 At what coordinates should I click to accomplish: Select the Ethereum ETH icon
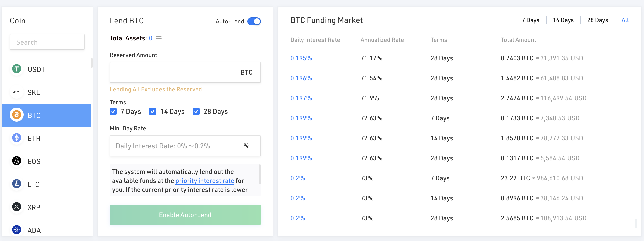[x=17, y=138]
